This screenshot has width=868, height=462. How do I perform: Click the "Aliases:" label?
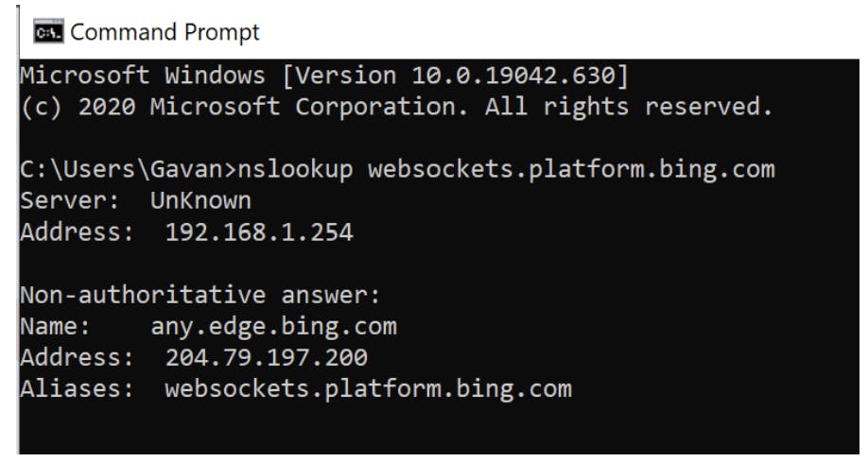77,388
